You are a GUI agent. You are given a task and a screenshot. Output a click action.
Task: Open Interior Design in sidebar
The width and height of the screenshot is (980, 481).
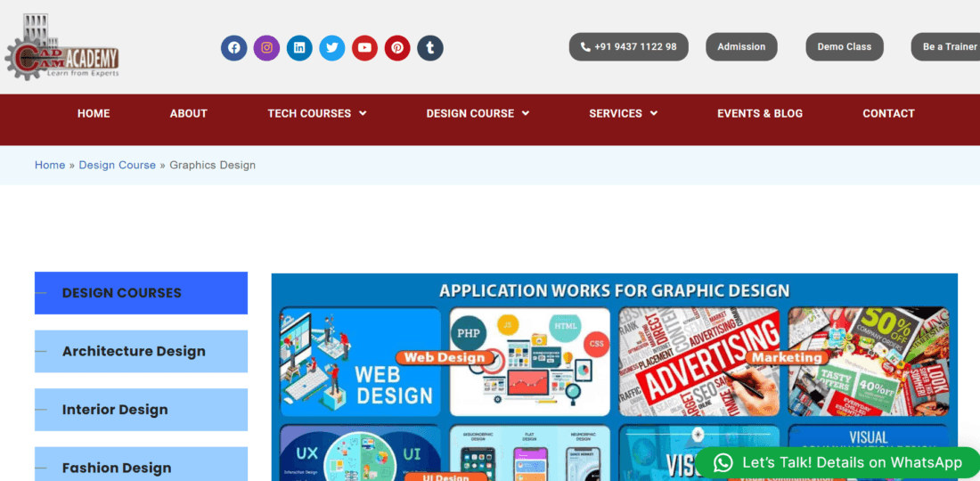[x=142, y=410]
